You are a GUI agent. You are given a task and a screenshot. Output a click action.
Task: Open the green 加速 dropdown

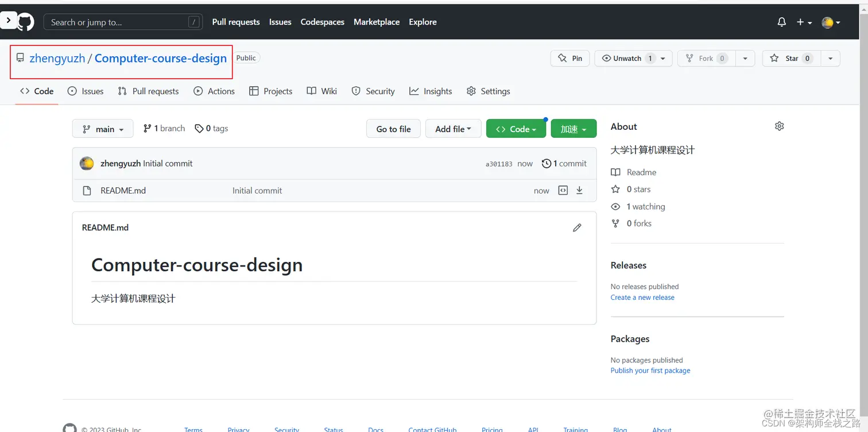(x=573, y=129)
